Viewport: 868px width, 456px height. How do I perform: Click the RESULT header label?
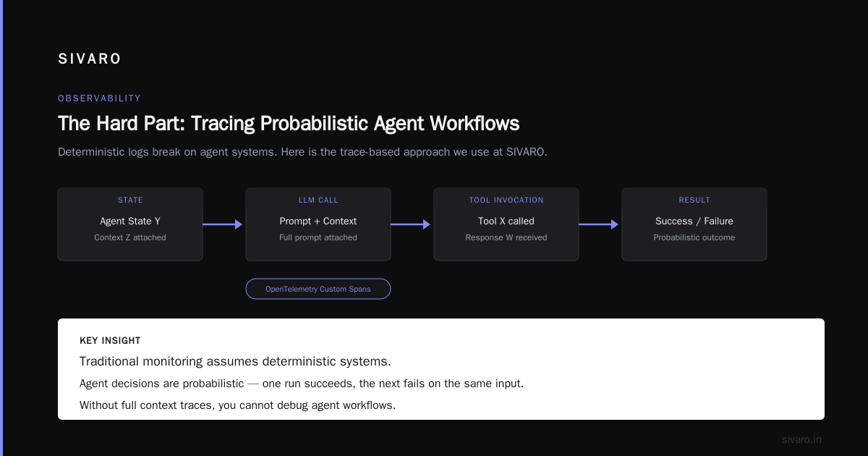[694, 200]
